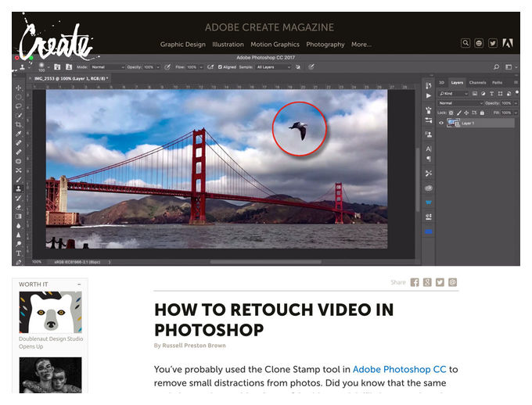Select the Blur tool
The height and width of the screenshot is (405, 532).
pyautogui.click(x=18, y=226)
